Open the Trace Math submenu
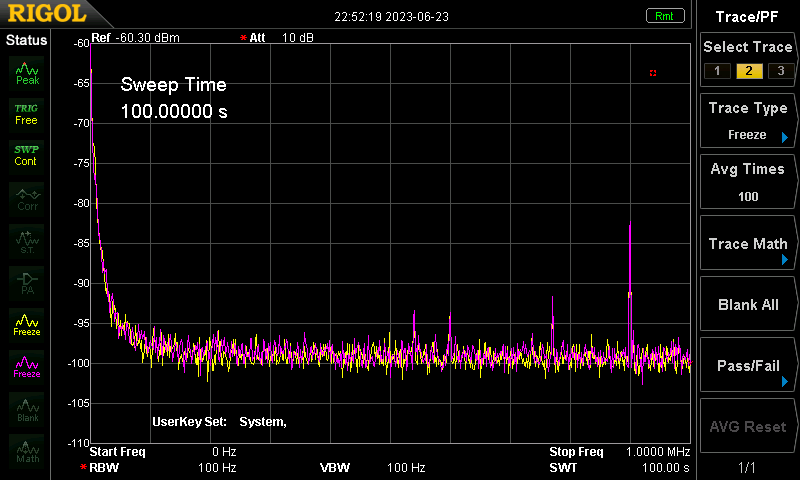This screenshot has width=800, height=480. 747,243
